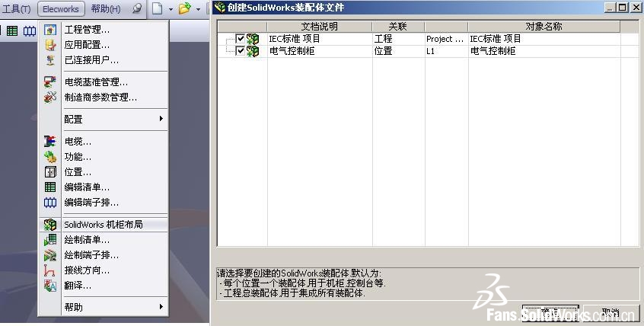
Task: Open the 帮助(H) menu bar item
Action: click(x=106, y=8)
